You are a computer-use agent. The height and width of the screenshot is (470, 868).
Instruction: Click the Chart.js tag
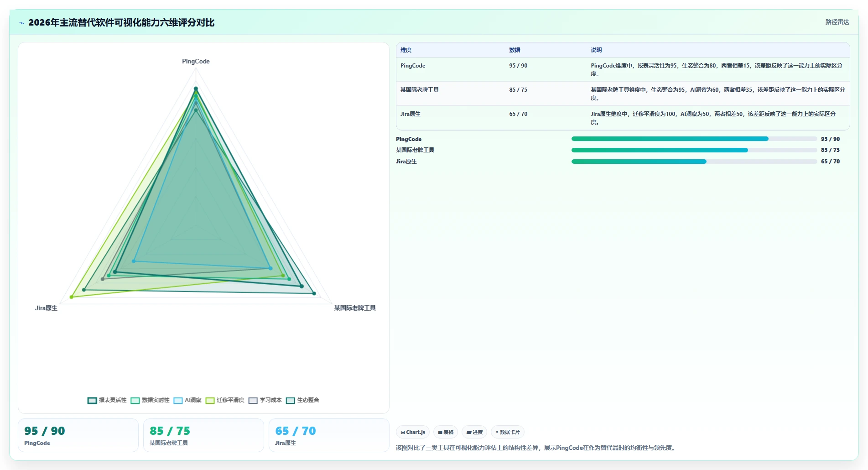tap(413, 432)
